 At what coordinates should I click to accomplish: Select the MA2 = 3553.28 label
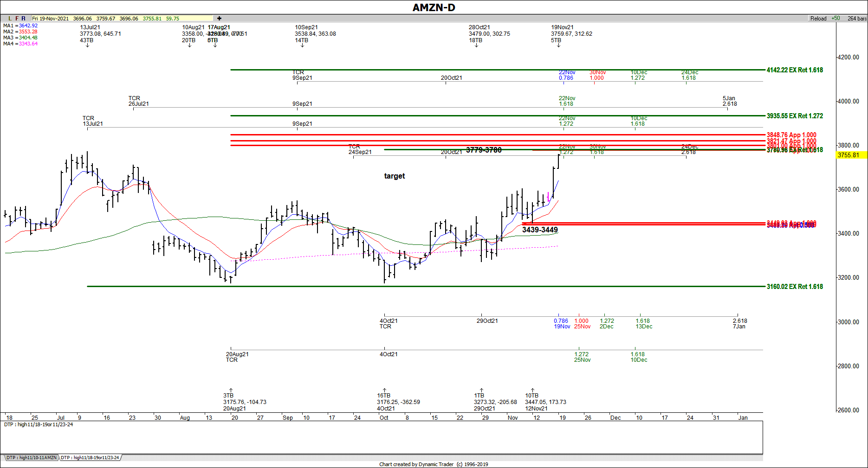(20, 32)
